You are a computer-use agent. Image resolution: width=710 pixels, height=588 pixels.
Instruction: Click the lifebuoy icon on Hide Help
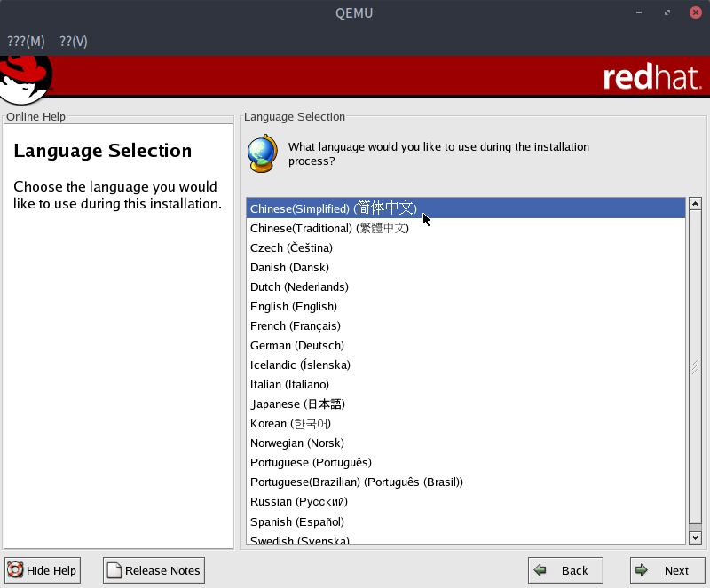pyautogui.click(x=15, y=570)
